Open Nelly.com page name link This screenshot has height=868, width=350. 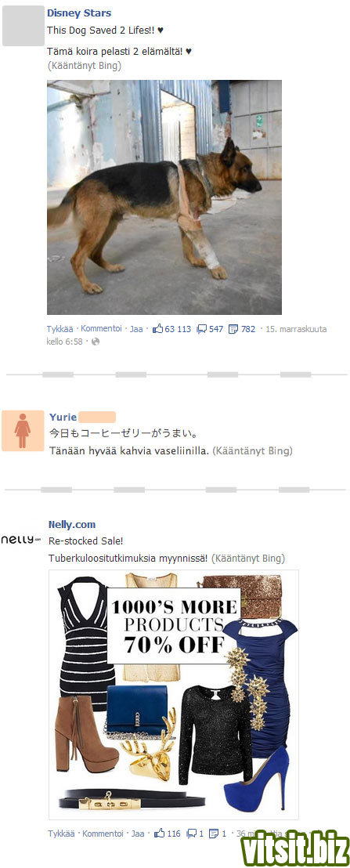72,524
